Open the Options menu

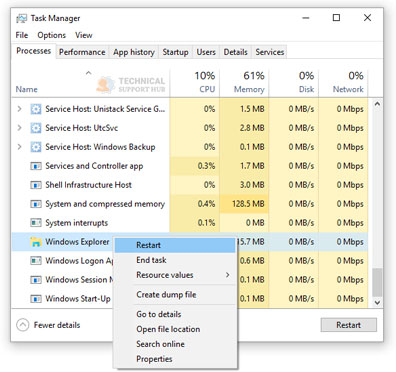[51, 35]
